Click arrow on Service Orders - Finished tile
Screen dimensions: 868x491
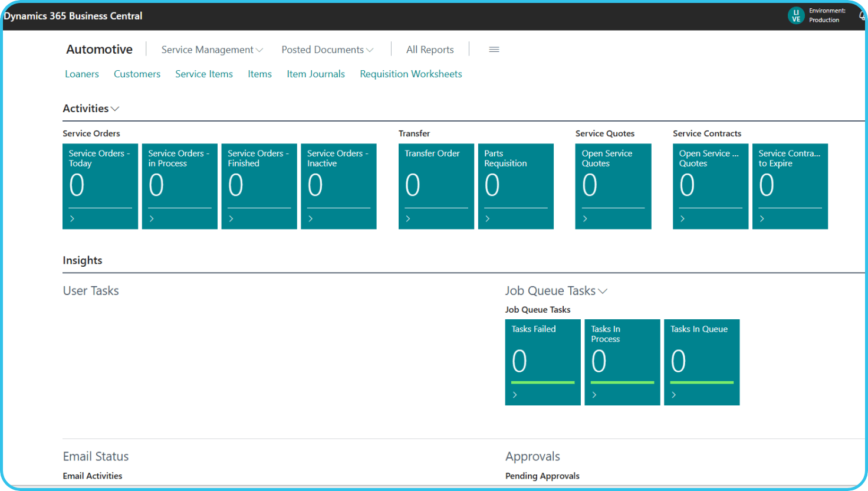231,218
